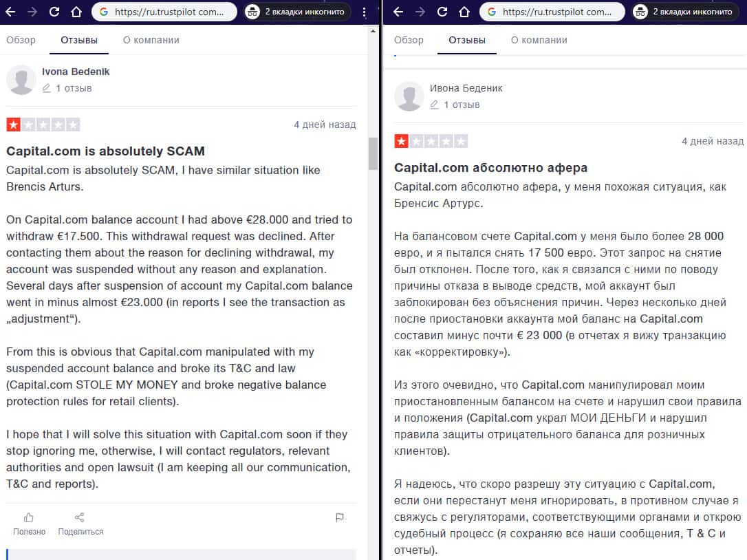Open Ivona Bedenik profile avatar
747x560 pixels.
click(21, 80)
